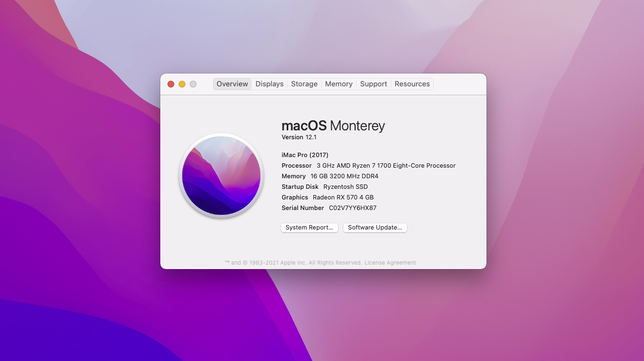This screenshot has height=361, width=644.
Task: Click Version 12.1 text to reveal build
Action: 299,137
